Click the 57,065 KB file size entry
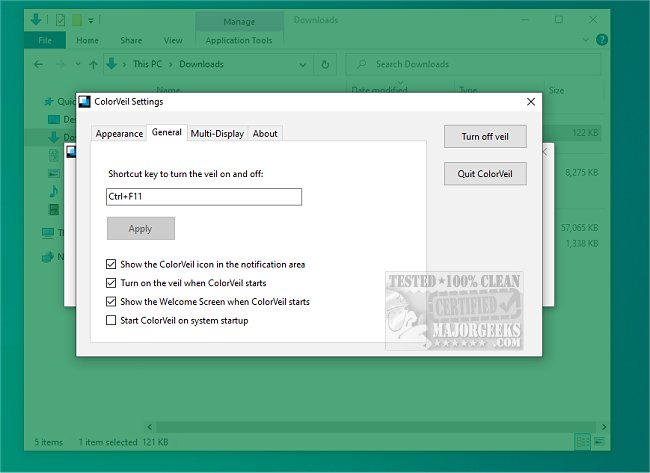Viewport: 650px width, 473px height. click(x=580, y=228)
